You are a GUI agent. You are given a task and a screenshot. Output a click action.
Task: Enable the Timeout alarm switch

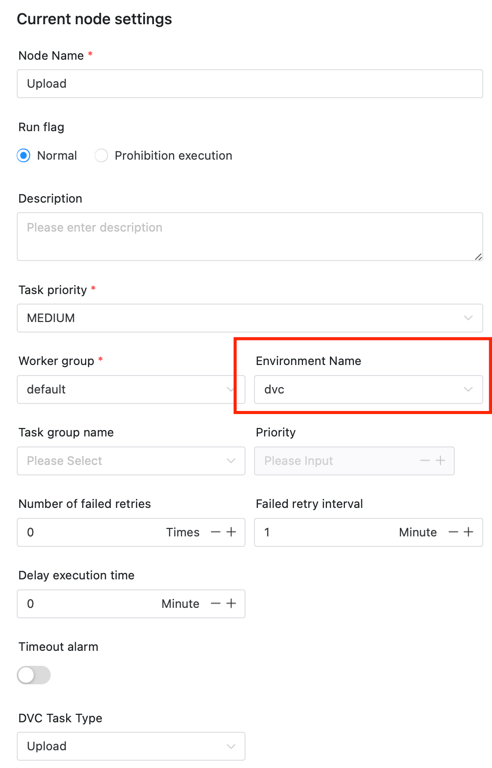34,675
